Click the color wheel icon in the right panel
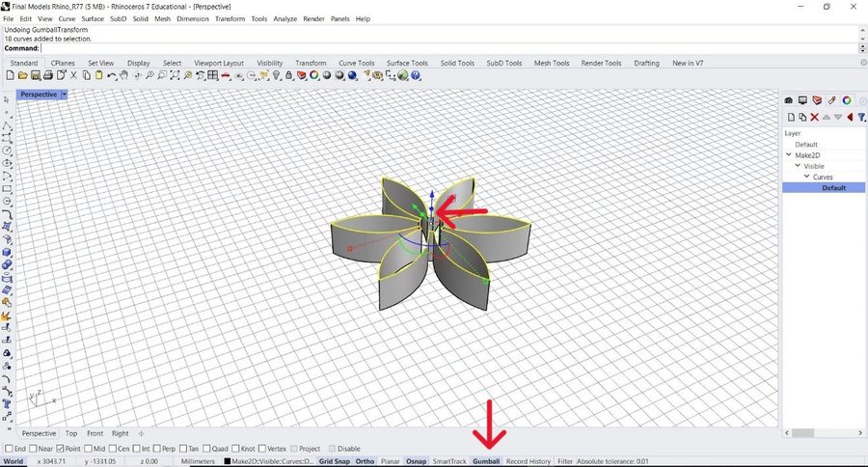 pos(847,100)
